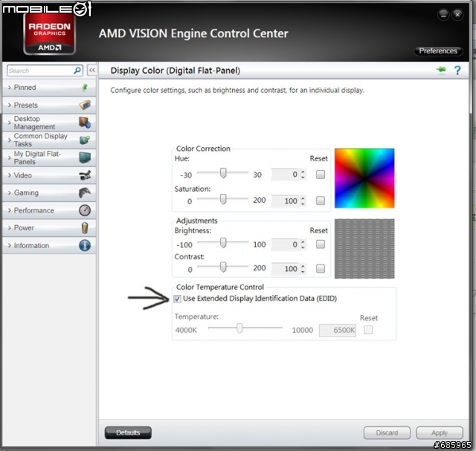Click the Brightness slider thumb

223,243
